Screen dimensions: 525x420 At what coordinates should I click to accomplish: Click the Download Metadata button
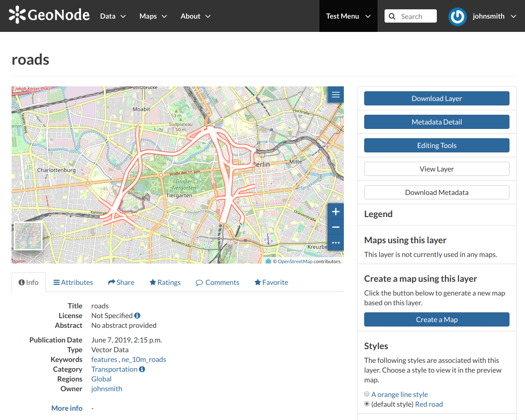436,192
